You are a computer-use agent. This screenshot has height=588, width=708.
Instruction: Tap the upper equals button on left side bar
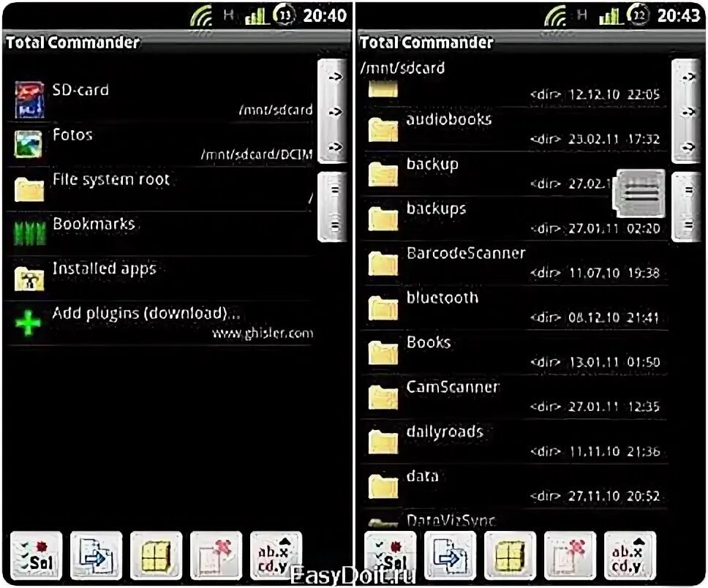(335, 190)
